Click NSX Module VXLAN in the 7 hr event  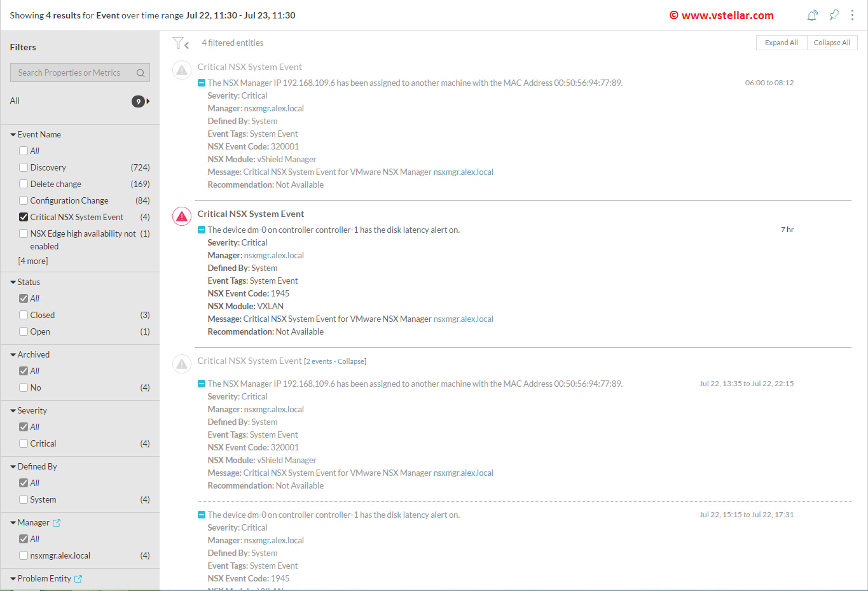[245, 306]
